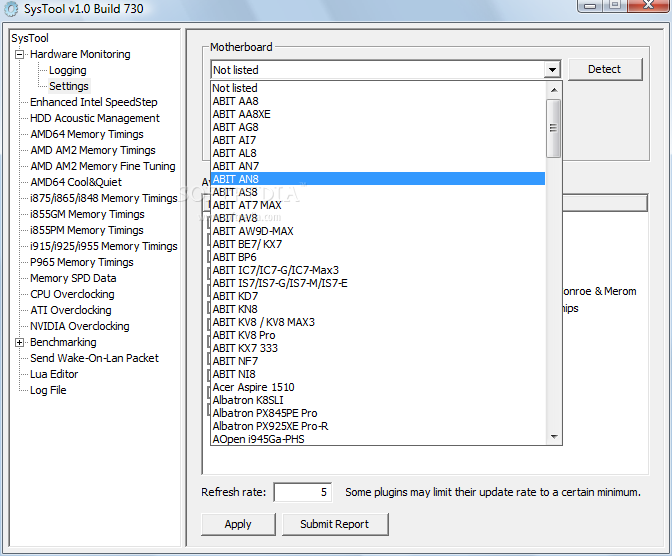672x556 pixels.
Task: Open HDD Acoustic Management page
Action: pos(95,118)
